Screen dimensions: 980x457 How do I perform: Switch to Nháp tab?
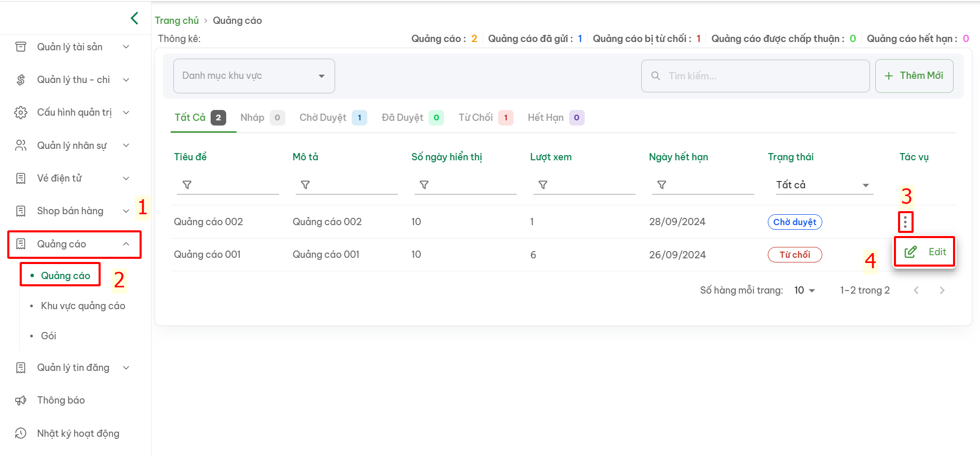[263, 118]
